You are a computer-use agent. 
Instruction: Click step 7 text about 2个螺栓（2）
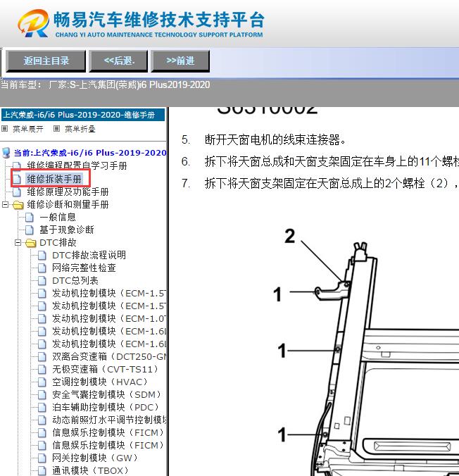point(332,183)
